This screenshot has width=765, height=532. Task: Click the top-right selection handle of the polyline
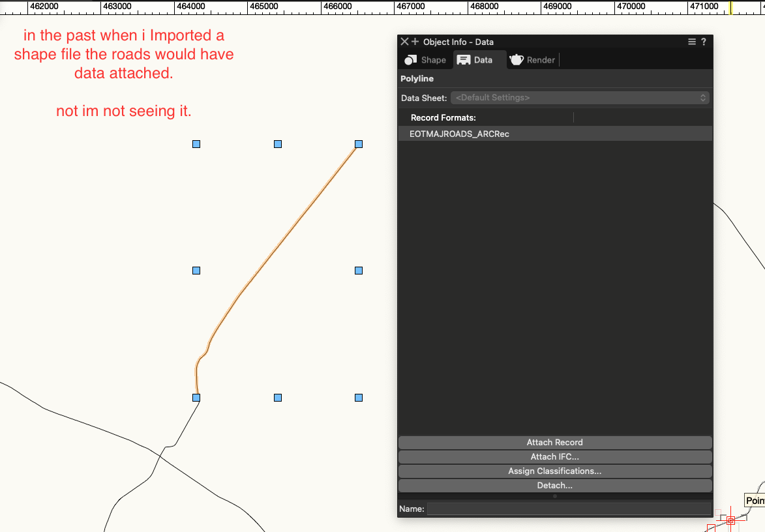[x=359, y=144]
